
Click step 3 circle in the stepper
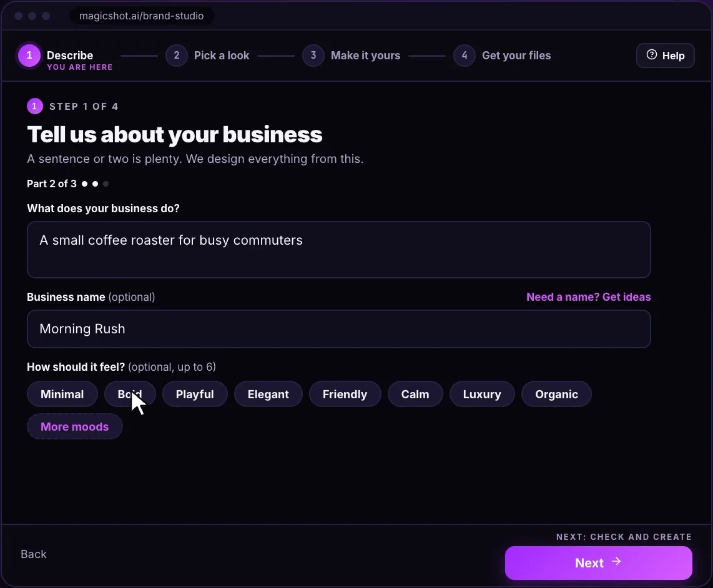click(x=313, y=56)
